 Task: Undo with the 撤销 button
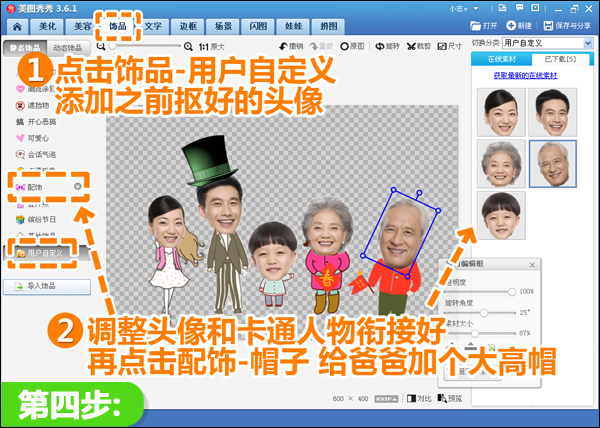point(291,46)
